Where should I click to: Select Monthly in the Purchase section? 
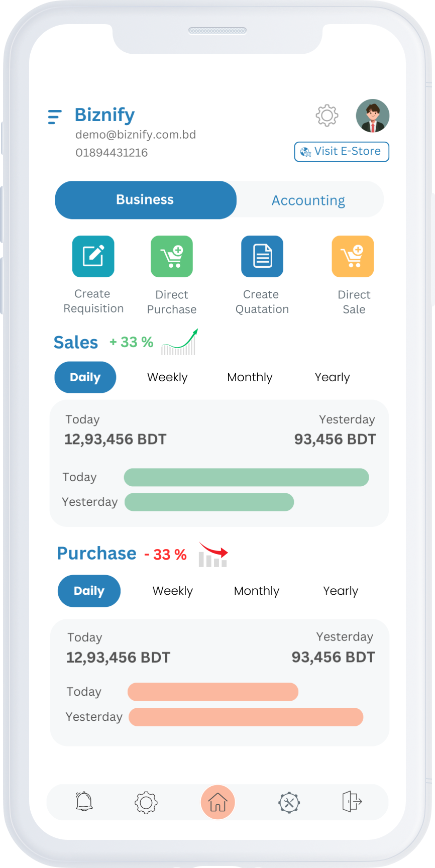(257, 591)
